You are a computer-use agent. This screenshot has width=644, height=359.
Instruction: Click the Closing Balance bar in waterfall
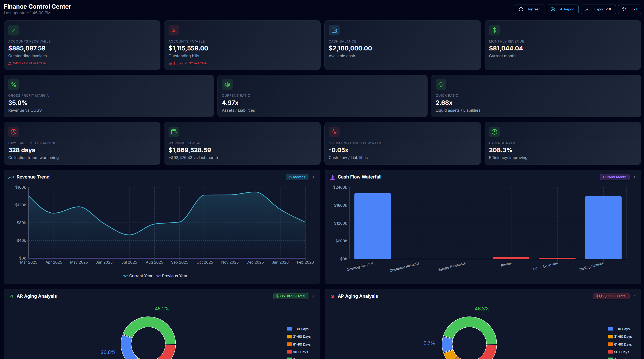coord(603,228)
